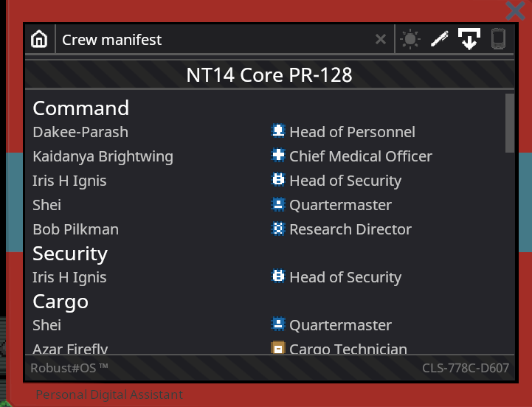Screen dimensions: 532x407
Task: Click the Head of Personnel job icon
Action: [x=278, y=131]
